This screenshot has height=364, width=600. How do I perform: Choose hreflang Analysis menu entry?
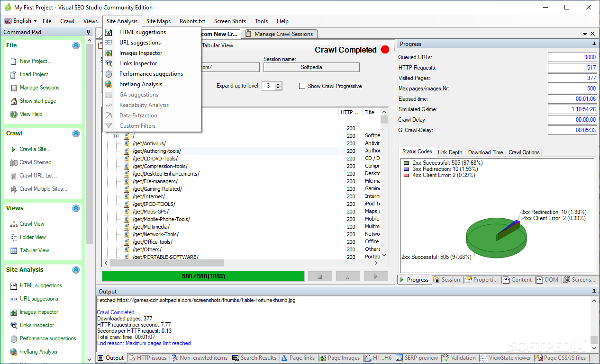pyautogui.click(x=140, y=84)
